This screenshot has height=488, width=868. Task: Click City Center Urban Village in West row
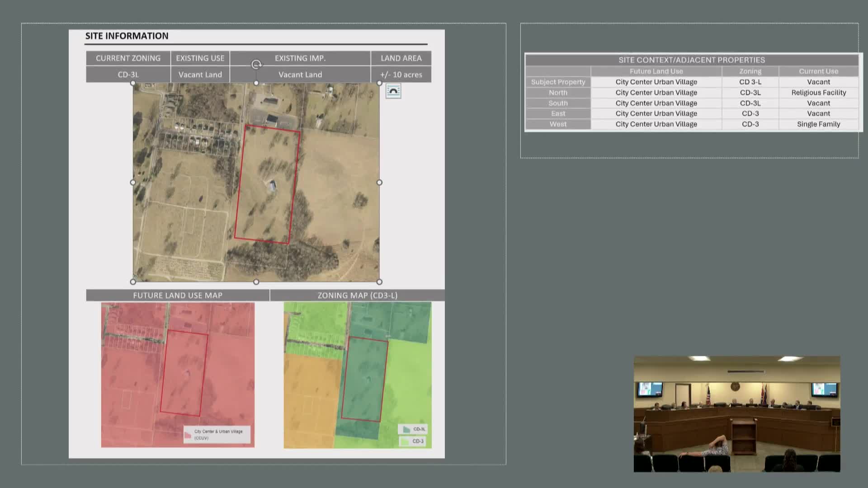pos(656,124)
